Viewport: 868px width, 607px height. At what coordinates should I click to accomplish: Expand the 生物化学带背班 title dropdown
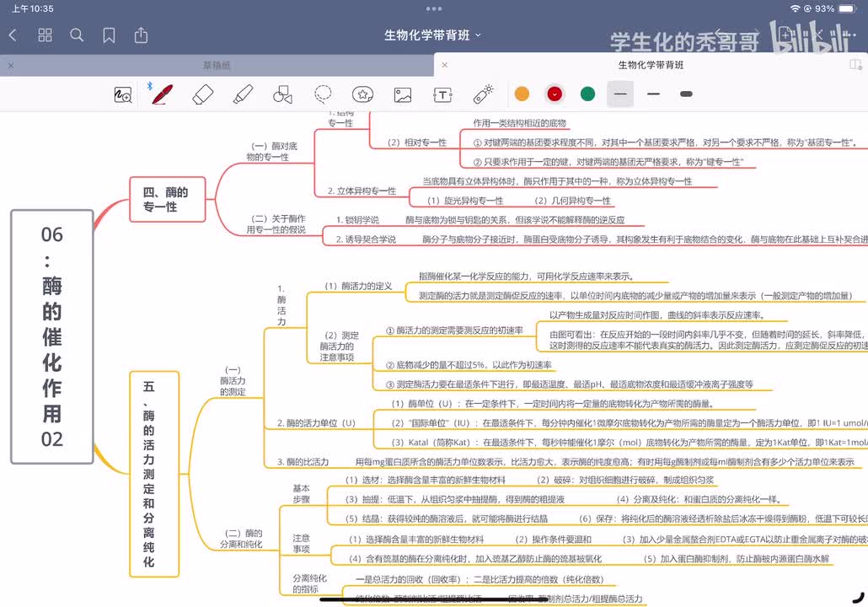tap(433, 35)
